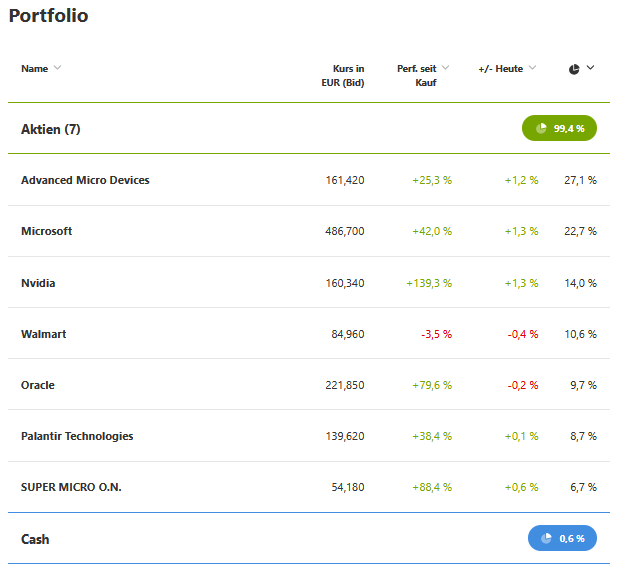Click Super Micro portfolio share 6,7 %
Viewport: 636px width, 580px height.
coord(583,487)
